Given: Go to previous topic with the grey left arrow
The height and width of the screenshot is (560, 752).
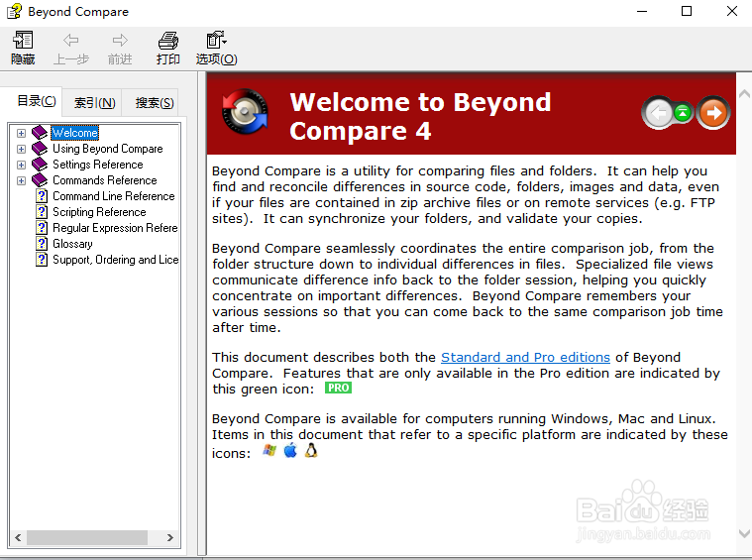Looking at the screenshot, I should pyautogui.click(x=659, y=113).
